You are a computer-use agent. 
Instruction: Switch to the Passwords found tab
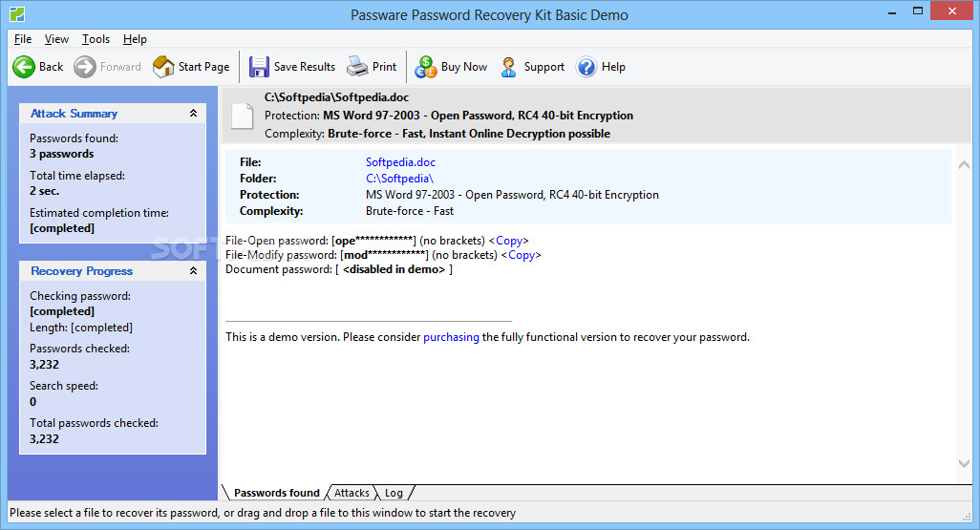(x=276, y=493)
